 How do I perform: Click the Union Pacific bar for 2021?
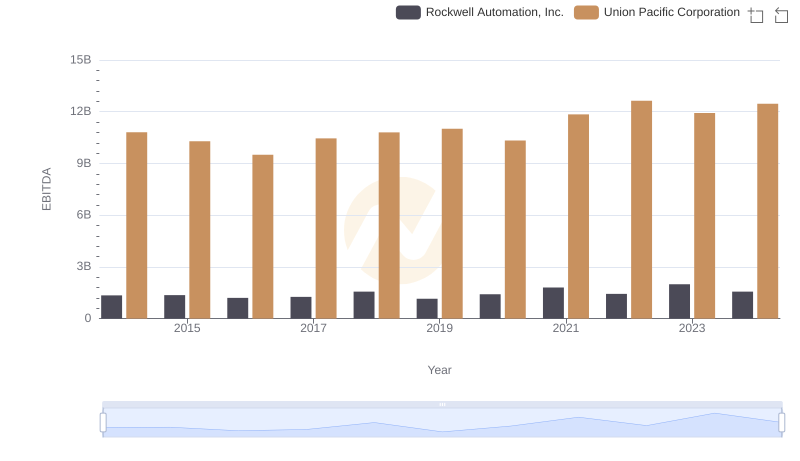point(579,216)
